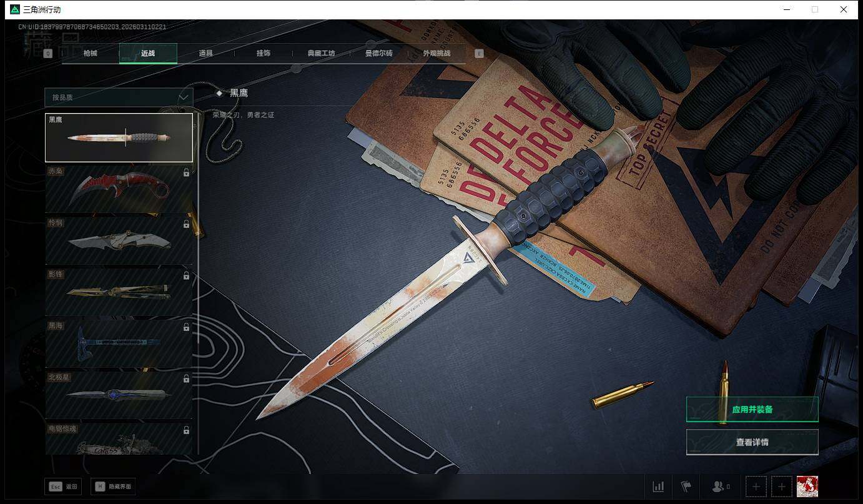This screenshot has height=504, width=863.
Task: Open the 曼德尔砖 tab
Action: coord(379,54)
